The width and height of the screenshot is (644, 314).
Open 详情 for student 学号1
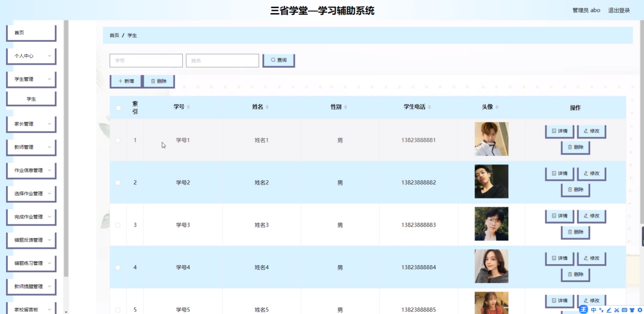pyautogui.click(x=559, y=131)
